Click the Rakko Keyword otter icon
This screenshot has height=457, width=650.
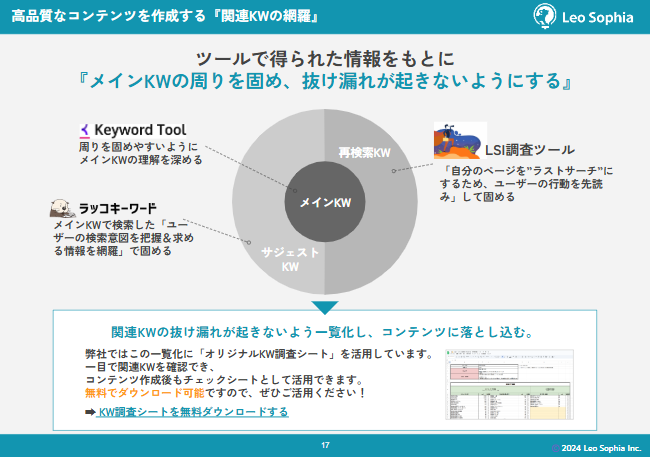(x=63, y=208)
